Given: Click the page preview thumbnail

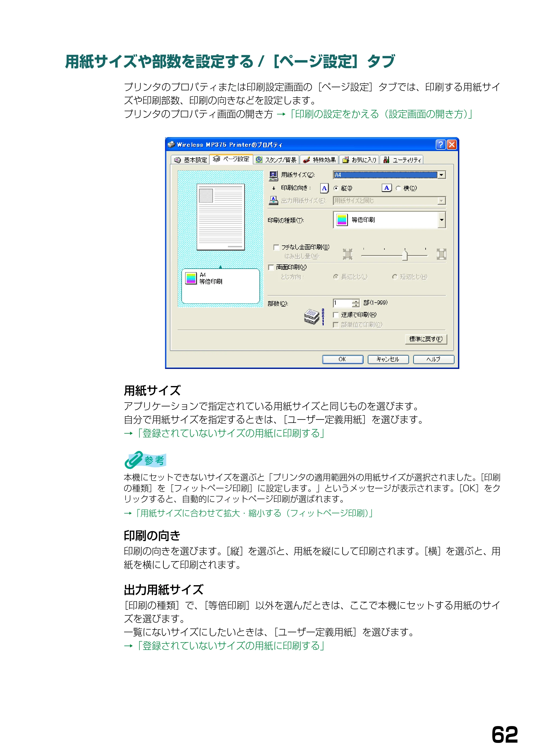Looking at the screenshot, I should (x=220, y=217).
